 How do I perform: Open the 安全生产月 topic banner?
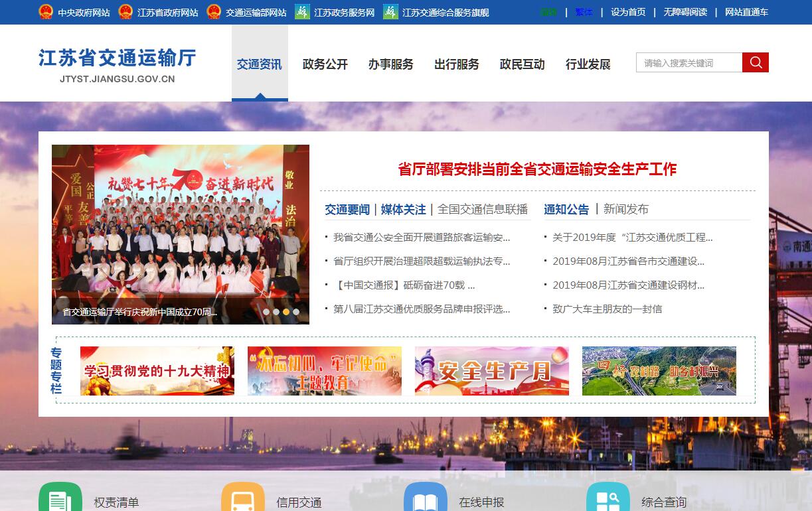pos(491,371)
